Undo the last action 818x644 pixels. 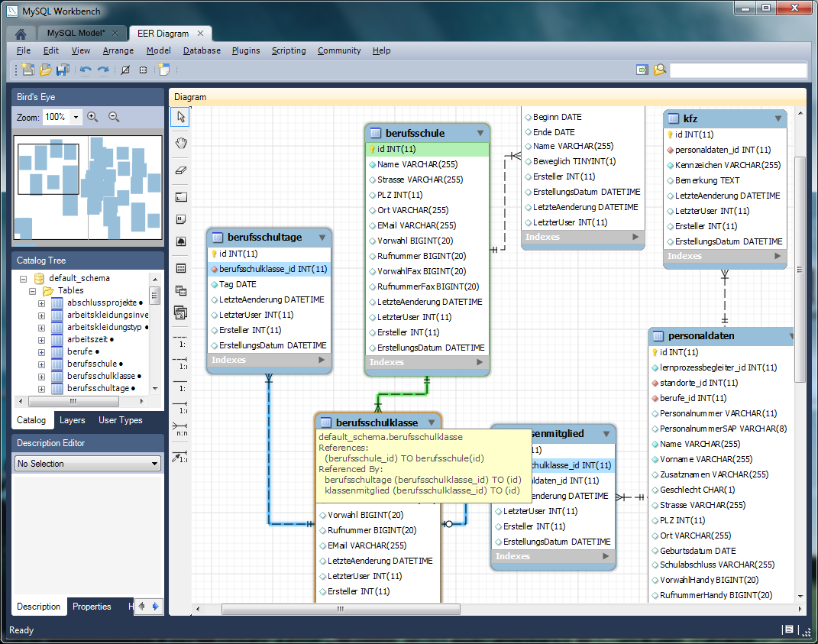coord(86,70)
